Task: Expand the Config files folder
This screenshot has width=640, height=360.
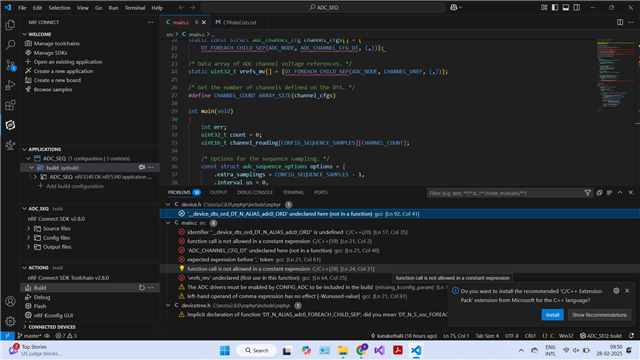Action: click(x=29, y=238)
